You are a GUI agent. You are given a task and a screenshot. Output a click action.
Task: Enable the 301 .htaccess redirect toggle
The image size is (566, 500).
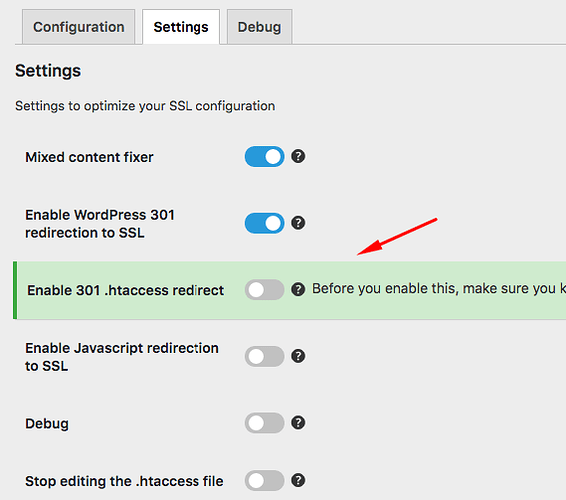coord(265,290)
